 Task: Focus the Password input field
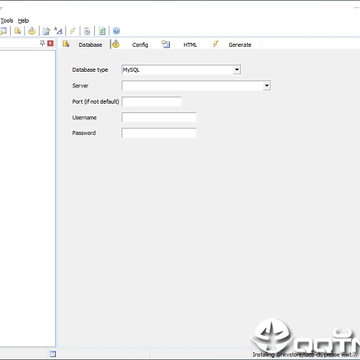159,133
